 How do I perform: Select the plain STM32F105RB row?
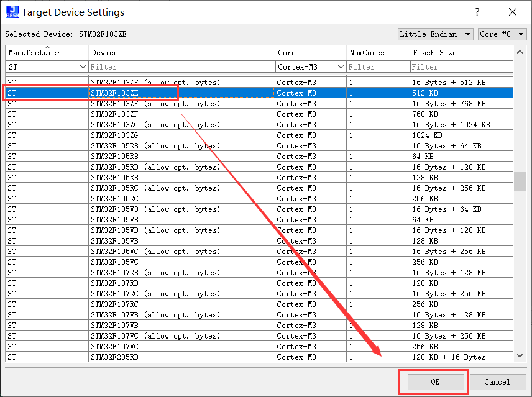(x=259, y=177)
